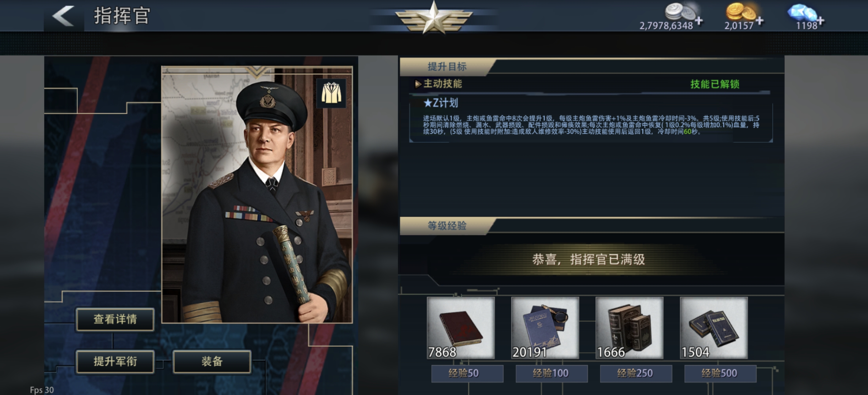The image size is (868, 395).
Task: Tap the plus next to gold coins
Action: (760, 21)
